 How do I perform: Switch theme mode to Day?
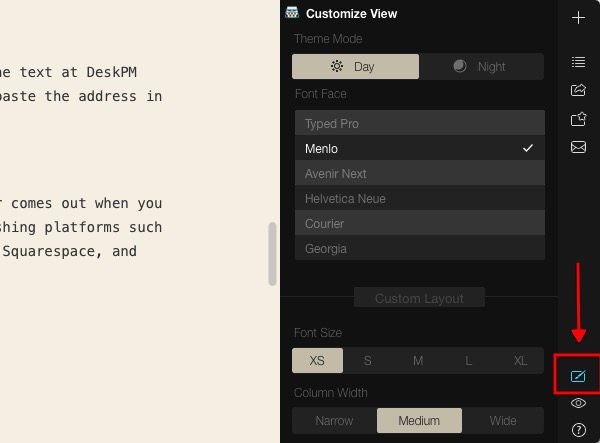355,67
